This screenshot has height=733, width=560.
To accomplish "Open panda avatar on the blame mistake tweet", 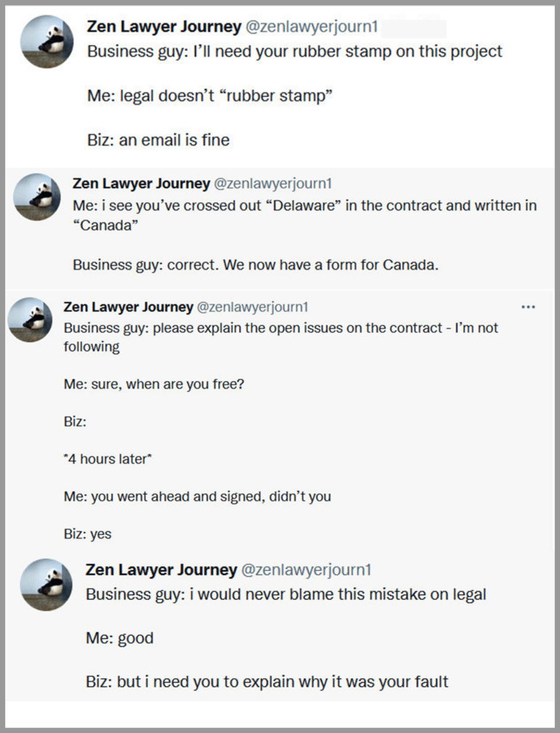I will tap(47, 585).
